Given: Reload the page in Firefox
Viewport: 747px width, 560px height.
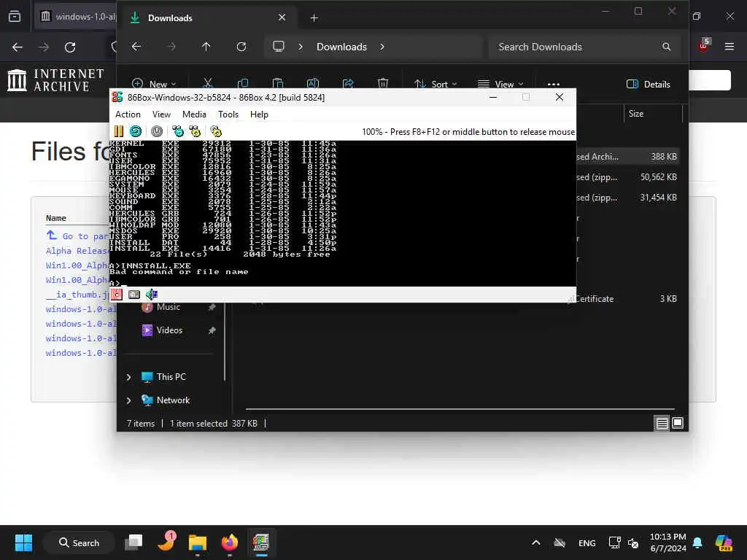Looking at the screenshot, I should [x=70, y=47].
